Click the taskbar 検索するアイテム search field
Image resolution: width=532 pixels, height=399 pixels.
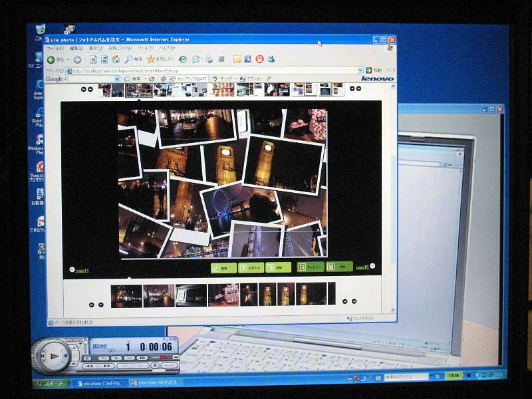(x=406, y=376)
